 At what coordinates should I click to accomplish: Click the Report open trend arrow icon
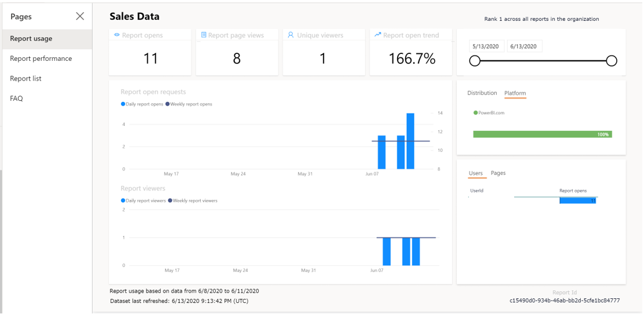point(378,35)
